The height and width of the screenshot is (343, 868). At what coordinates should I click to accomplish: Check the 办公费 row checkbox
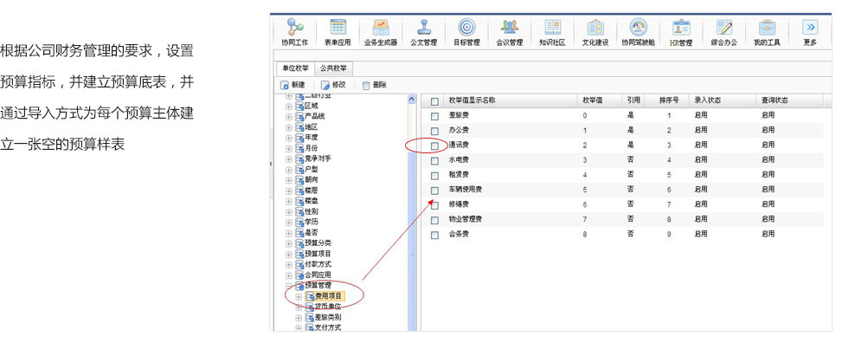point(434,132)
